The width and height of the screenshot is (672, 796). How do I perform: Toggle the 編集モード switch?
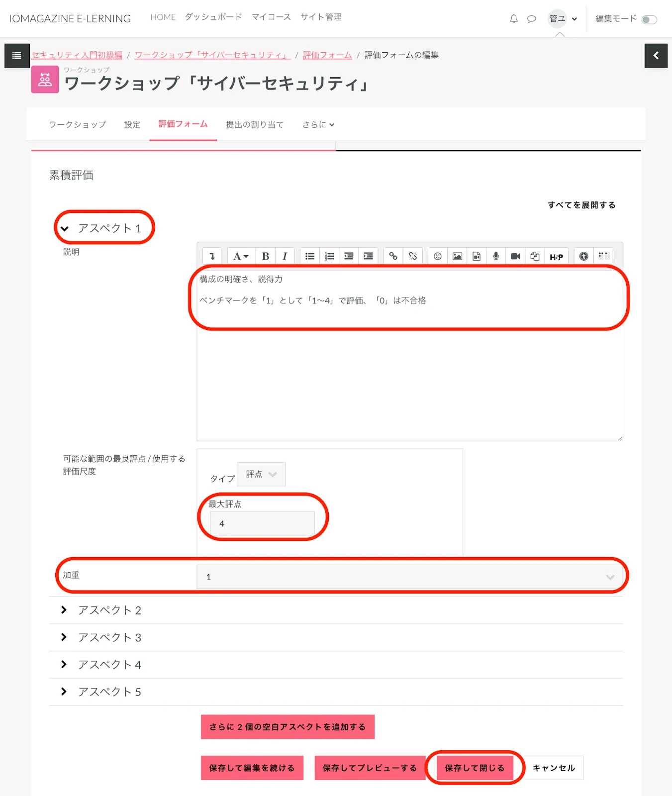click(x=649, y=19)
